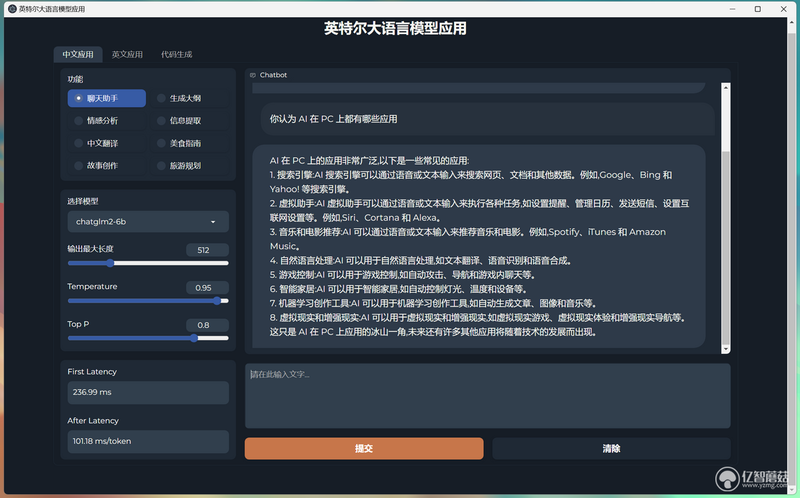Maximize the application window

pos(758,9)
